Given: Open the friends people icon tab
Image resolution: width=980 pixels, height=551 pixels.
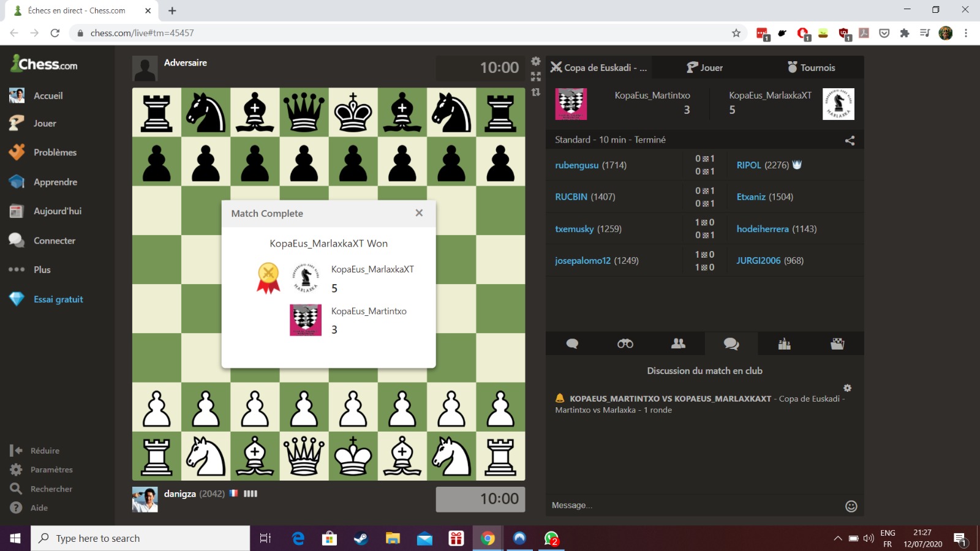Looking at the screenshot, I should [678, 343].
